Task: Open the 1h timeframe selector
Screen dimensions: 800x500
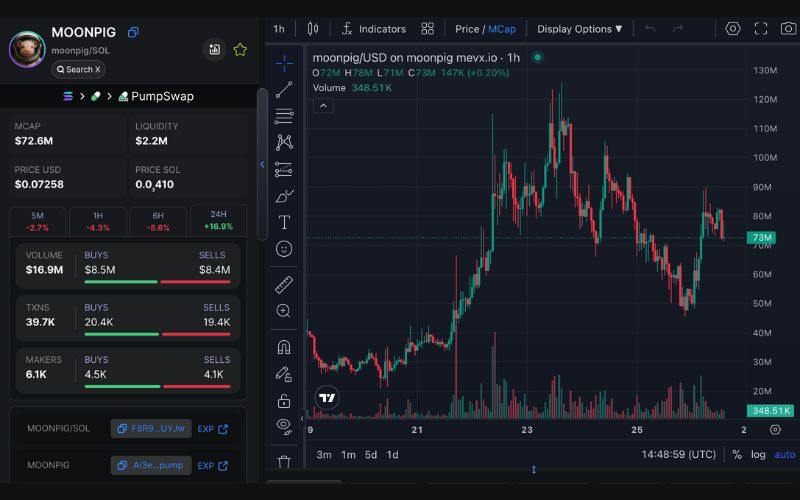Action: pyautogui.click(x=279, y=29)
